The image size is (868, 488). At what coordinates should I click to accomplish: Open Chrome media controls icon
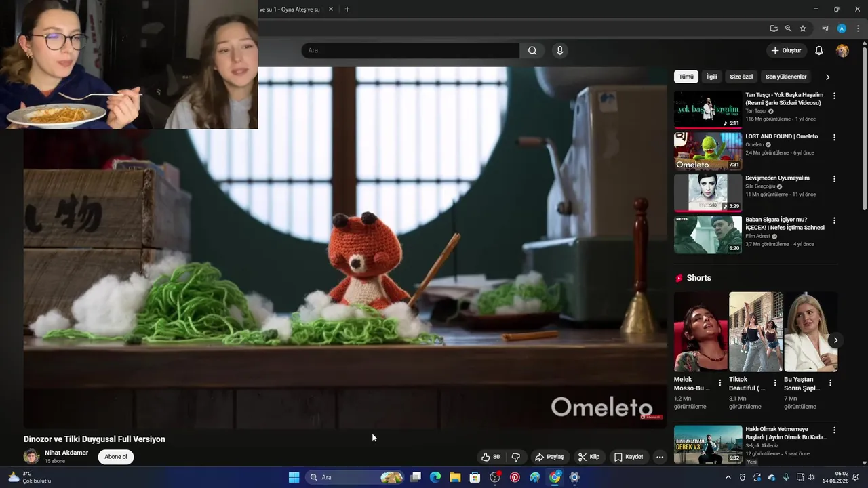click(x=825, y=28)
